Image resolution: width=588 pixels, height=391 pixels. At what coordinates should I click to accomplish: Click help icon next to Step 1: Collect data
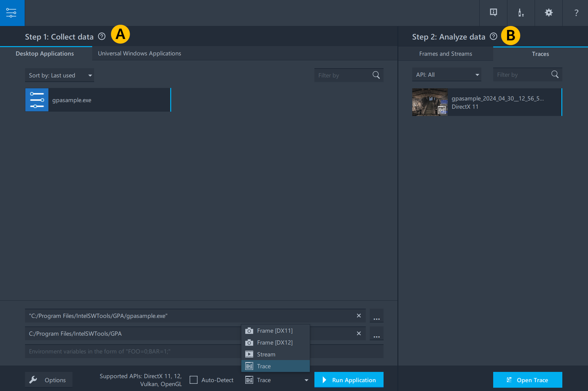[102, 37]
